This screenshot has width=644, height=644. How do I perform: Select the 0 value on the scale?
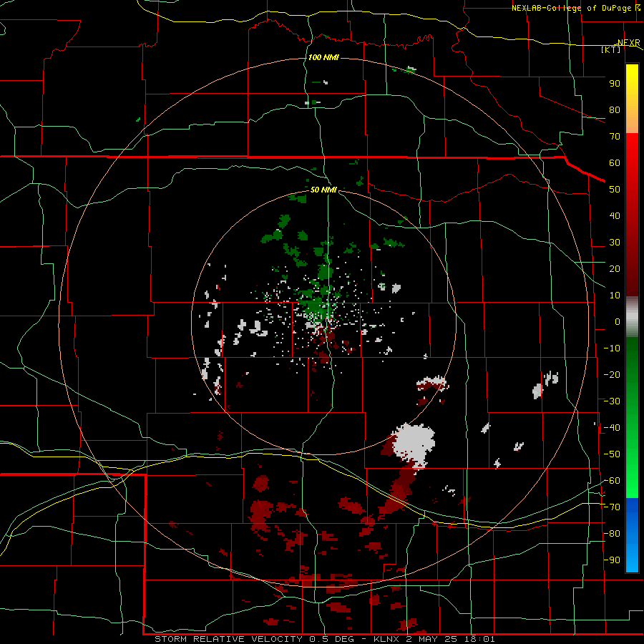pyautogui.click(x=618, y=321)
